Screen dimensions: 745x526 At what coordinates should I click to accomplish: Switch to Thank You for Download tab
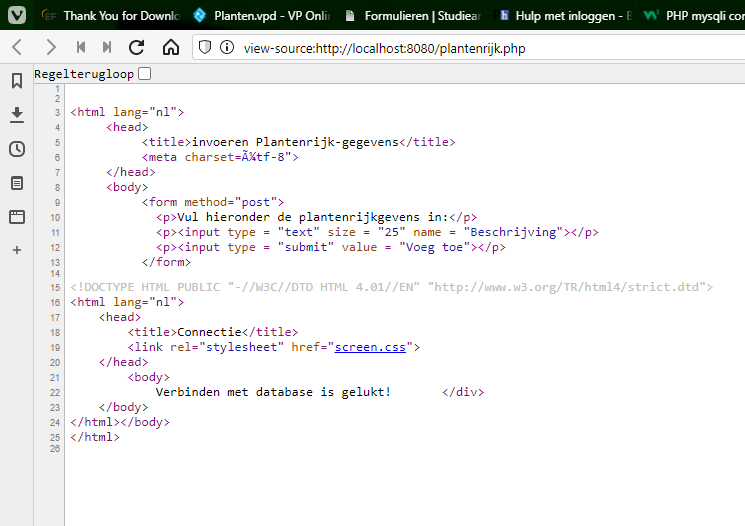111,16
